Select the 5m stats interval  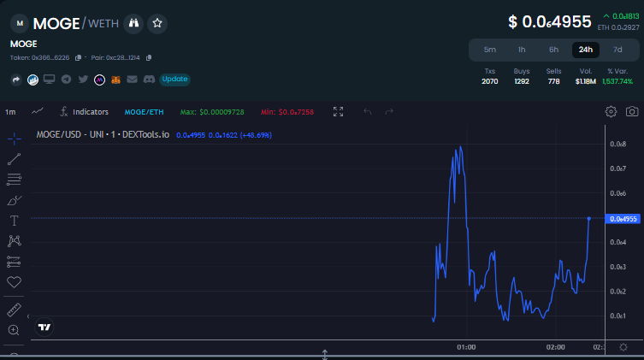point(489,50)
